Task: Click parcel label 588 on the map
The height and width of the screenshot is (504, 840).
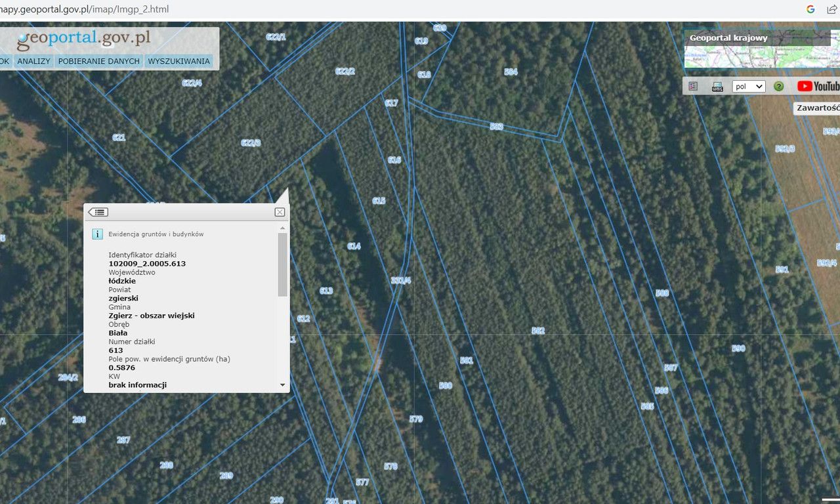Action: click(662, 293)
